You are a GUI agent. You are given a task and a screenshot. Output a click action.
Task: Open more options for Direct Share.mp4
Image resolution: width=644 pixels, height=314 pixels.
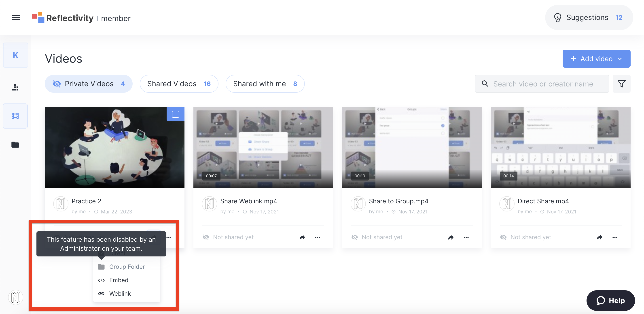(615, 237)
